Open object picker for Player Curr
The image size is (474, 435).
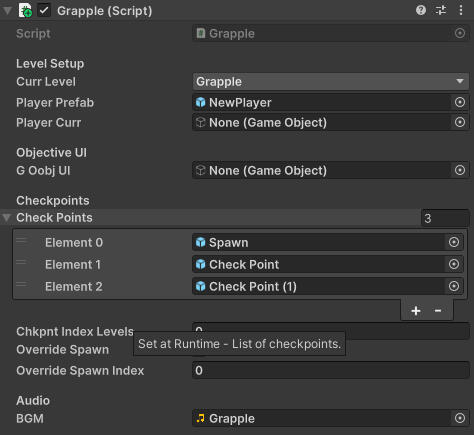coord(460,122)
